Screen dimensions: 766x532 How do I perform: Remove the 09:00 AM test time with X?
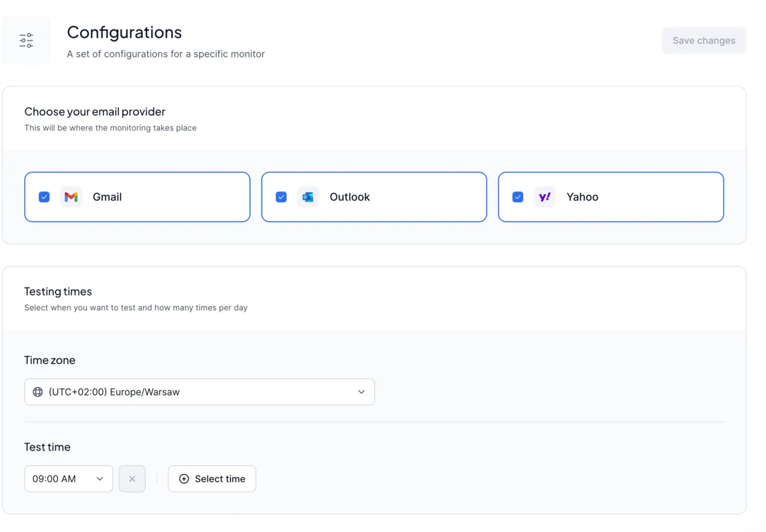tap(132, 479)
